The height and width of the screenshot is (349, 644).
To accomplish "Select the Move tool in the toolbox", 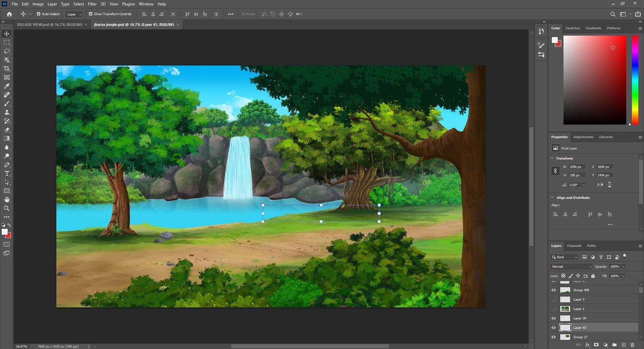I will point(7,34).
